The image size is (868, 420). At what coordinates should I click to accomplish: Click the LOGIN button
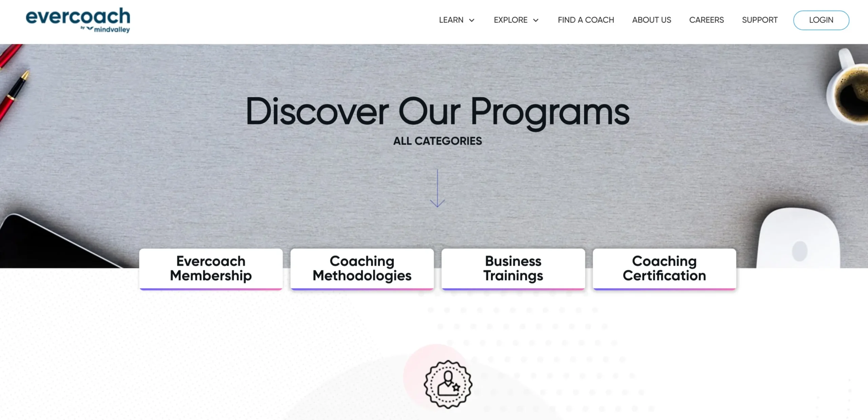[821, 19]
